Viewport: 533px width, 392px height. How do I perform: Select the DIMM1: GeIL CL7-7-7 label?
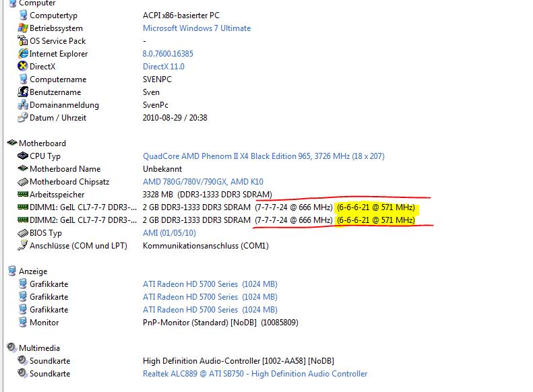point(83,207)
